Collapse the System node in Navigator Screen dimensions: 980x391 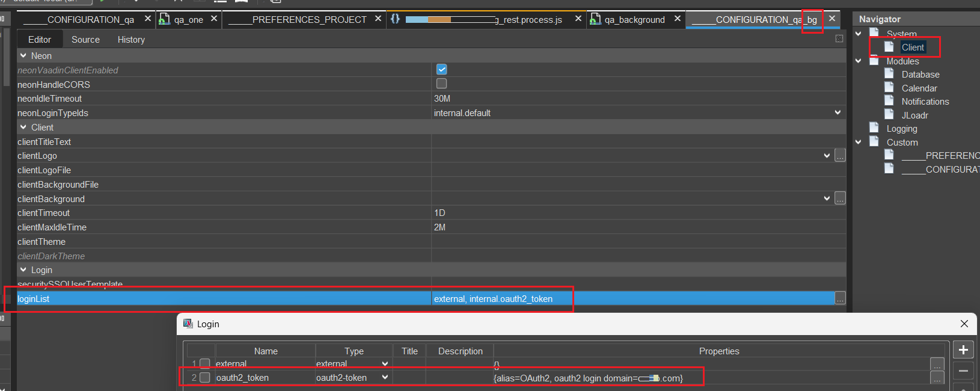click(859, 34)
